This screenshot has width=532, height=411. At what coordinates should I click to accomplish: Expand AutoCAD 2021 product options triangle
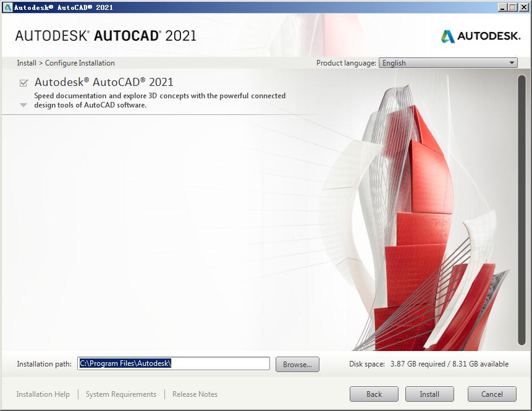tap(23, 105)
